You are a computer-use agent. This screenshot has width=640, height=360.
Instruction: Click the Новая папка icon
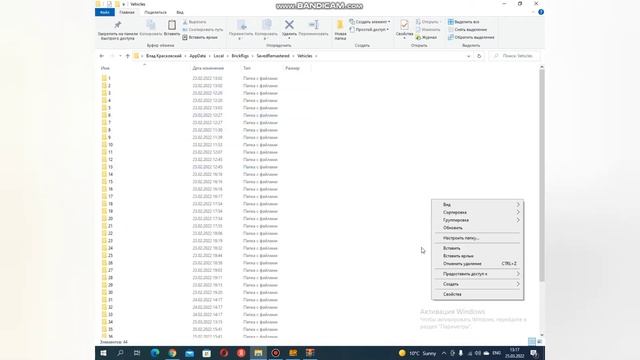[x=340, y=25]
